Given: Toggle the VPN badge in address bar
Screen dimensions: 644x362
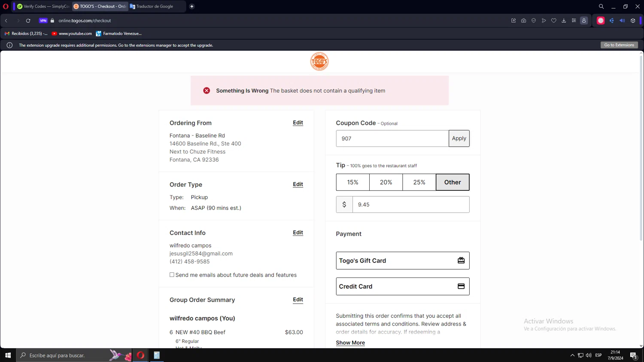Looking at the screenshot, I should [43, 21].
